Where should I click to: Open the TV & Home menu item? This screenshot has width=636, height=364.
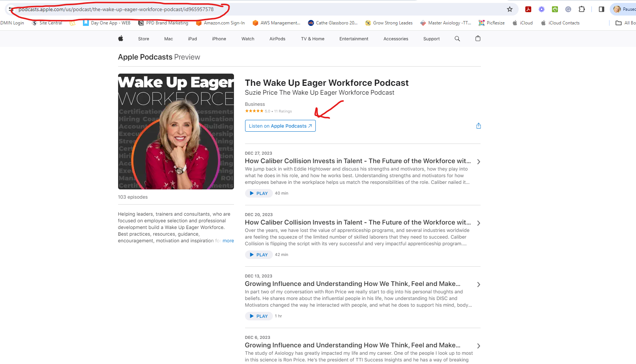(313, 39)
